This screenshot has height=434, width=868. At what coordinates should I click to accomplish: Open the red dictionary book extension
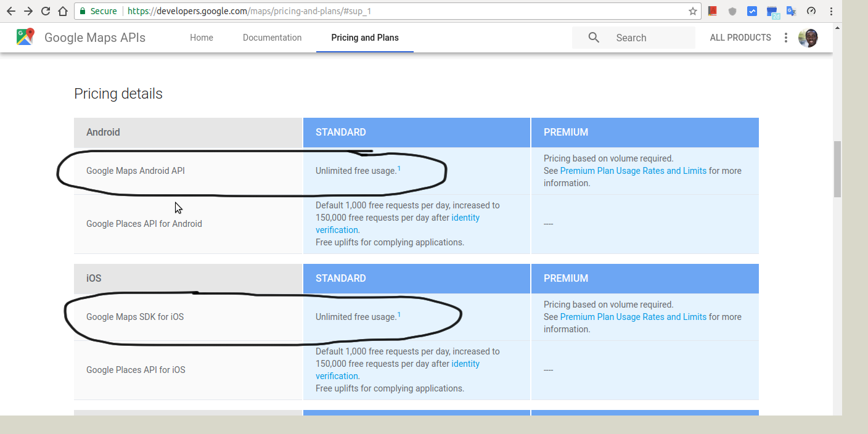713,11
